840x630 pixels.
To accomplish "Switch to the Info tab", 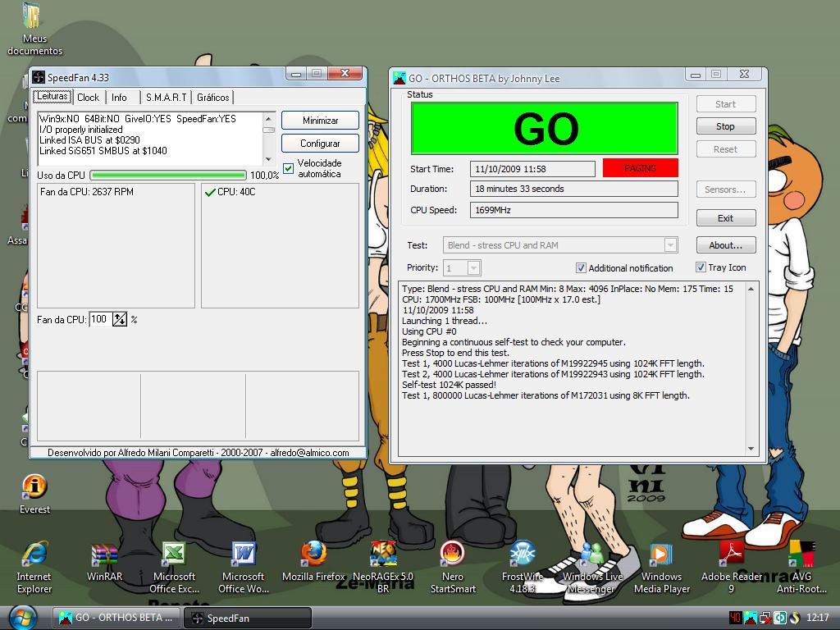I will click(x=119, y=98).
